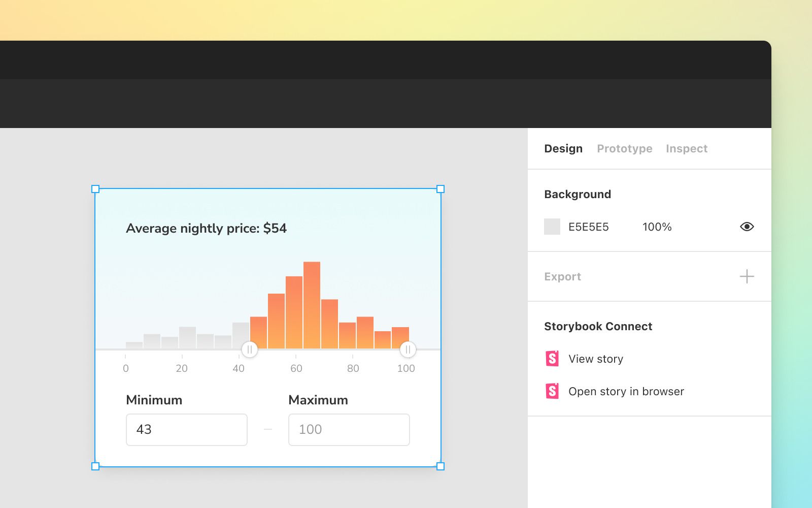Image resolution: width=812 pixels, height=508 pixels.
Task: Click the 100% opacity value
Action: pyautogui.click(x=657, y=227)
